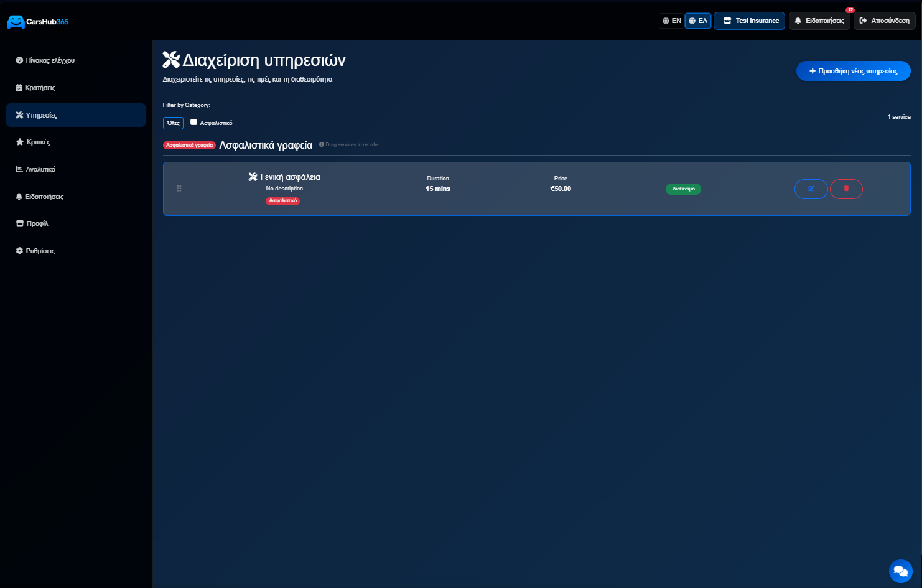922x588 pixels.
Task: Click the red trash delete icon
Action: coord(846,189)
